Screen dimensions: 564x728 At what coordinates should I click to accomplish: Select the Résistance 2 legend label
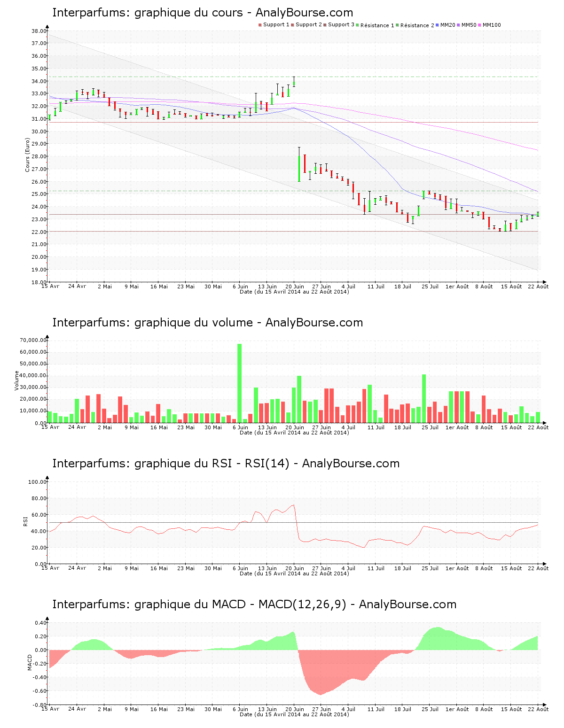pos(417,25)
